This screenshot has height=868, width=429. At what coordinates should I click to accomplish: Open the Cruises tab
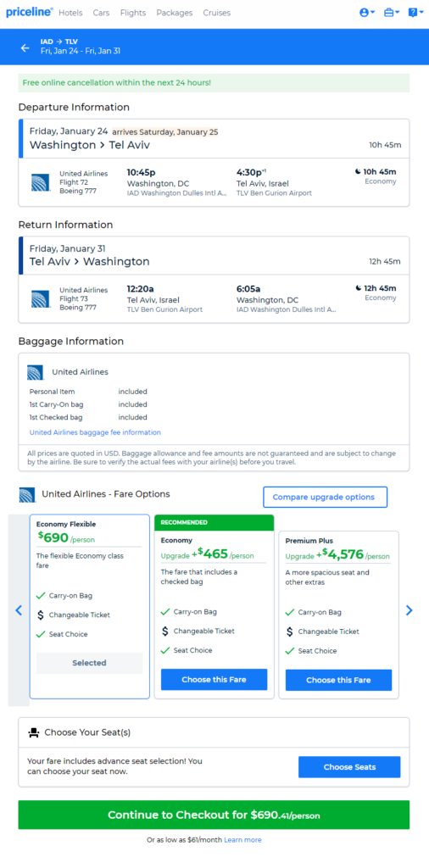216,13
